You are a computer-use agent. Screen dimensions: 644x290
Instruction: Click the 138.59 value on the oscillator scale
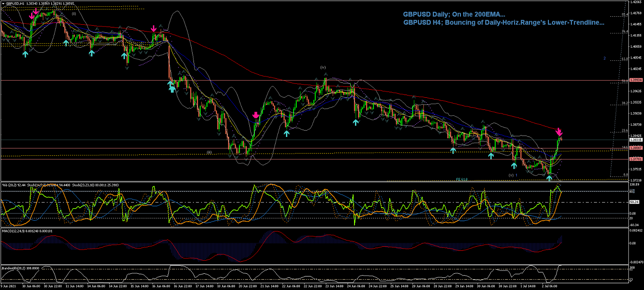(635, 185)
